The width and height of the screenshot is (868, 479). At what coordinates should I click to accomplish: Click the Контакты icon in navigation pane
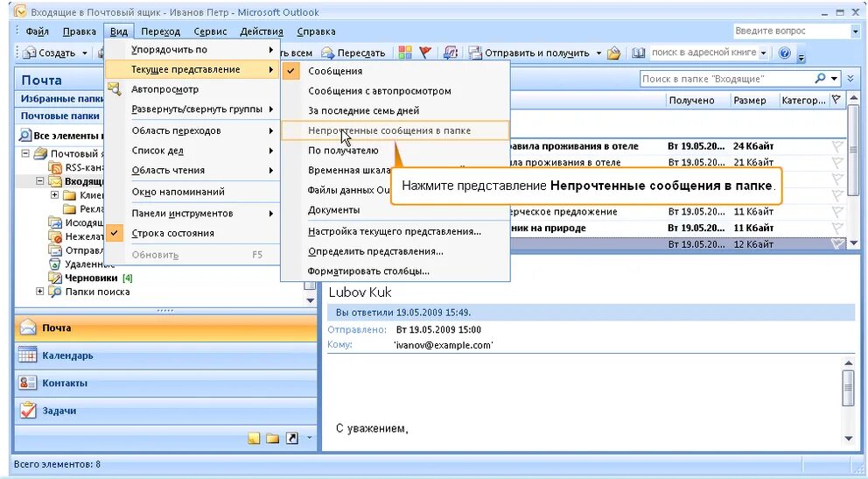[28, 383]
